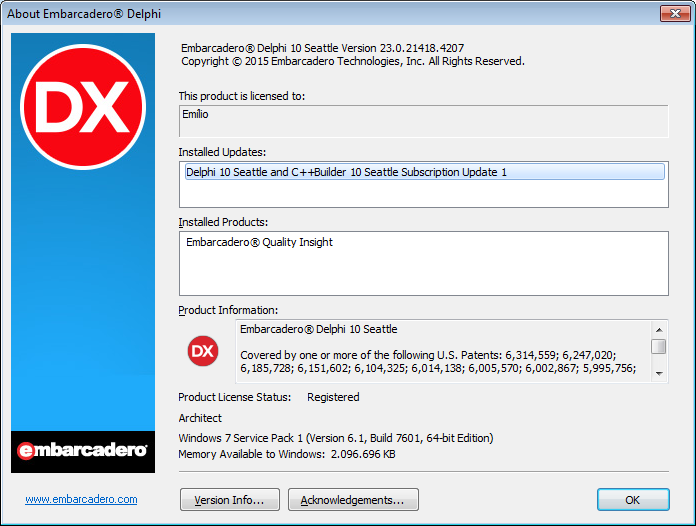Open the www.embarcadero.com link
Screen dimensions: 696x526
point(81,499)
